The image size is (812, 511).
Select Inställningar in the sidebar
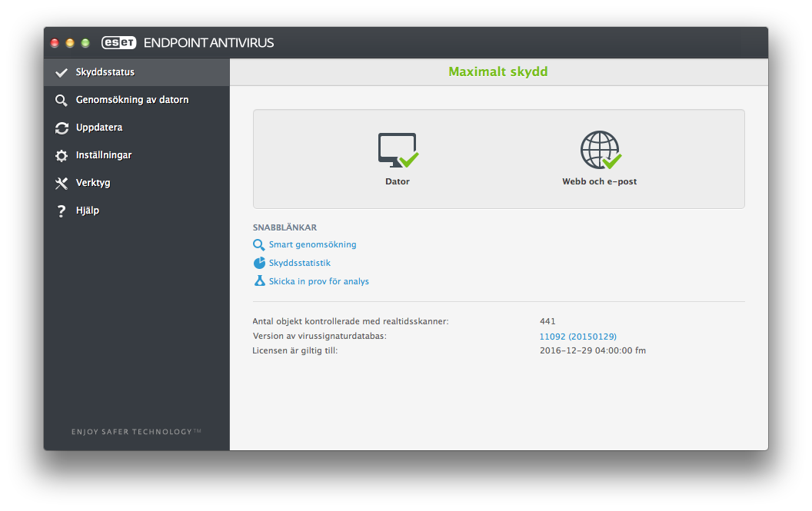pos(137,155)
